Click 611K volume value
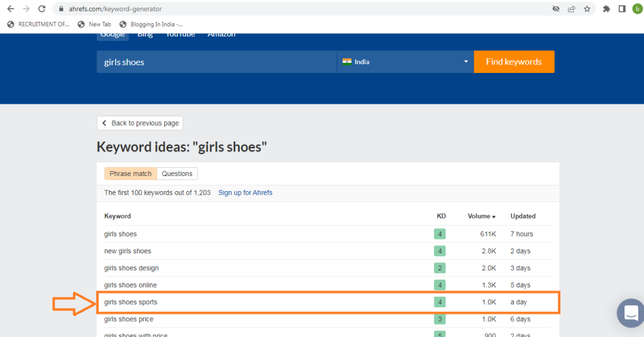The height and width of the screenshot is (337, 644). 488,234
